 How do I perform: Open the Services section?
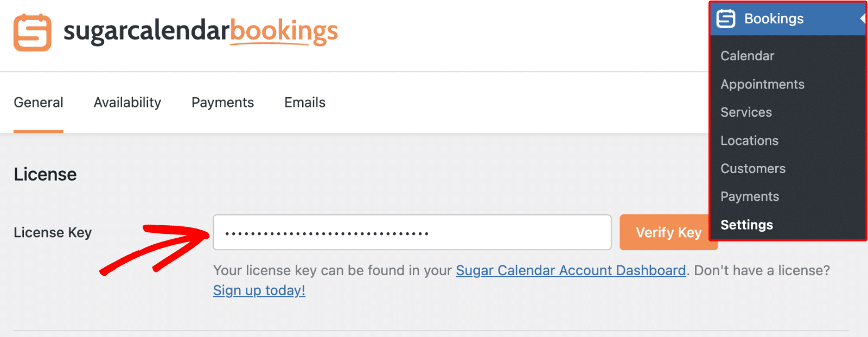[746, 112]
